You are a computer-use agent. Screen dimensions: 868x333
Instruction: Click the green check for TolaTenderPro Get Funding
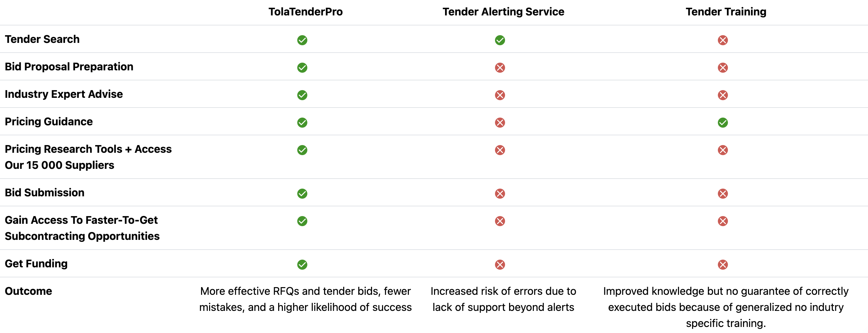point(302,265)
